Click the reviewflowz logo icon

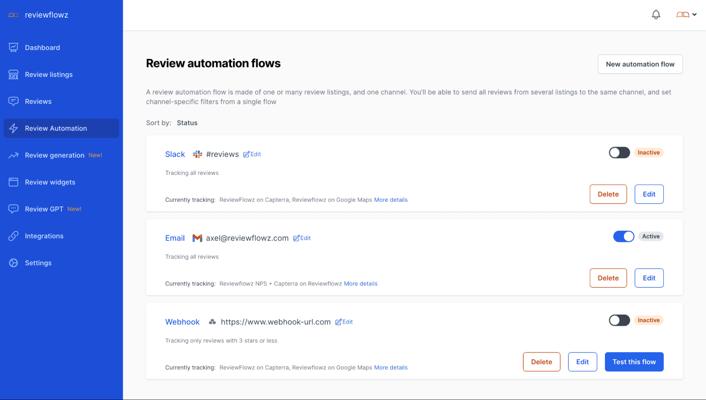tap(13, 15)
